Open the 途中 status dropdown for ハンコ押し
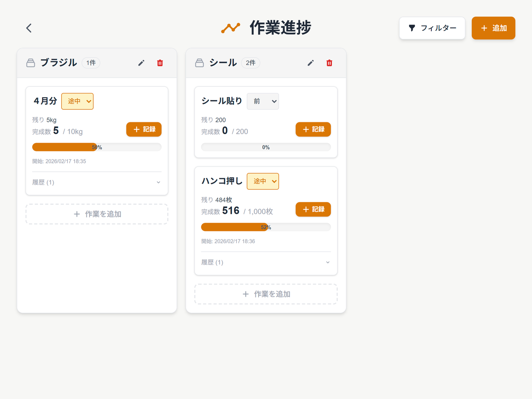 263,181
